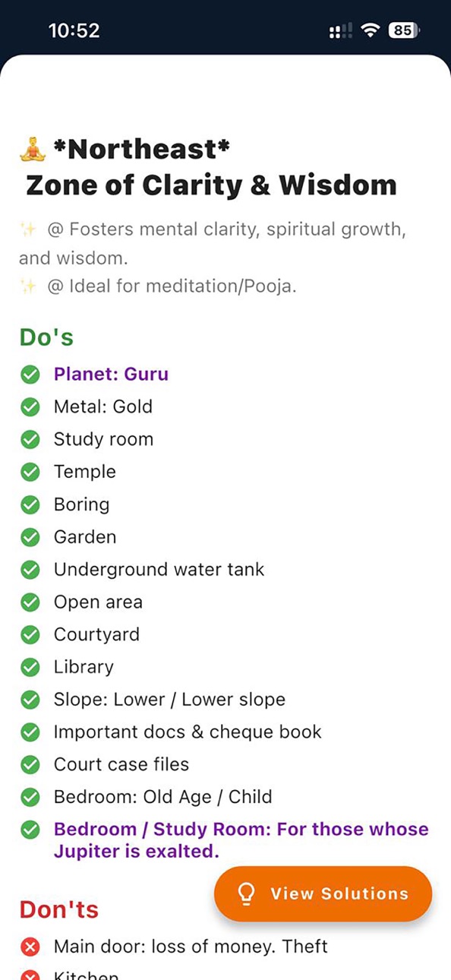Tap the green check beside Court case files
451x980 pixels.
[x=30, y=765]
